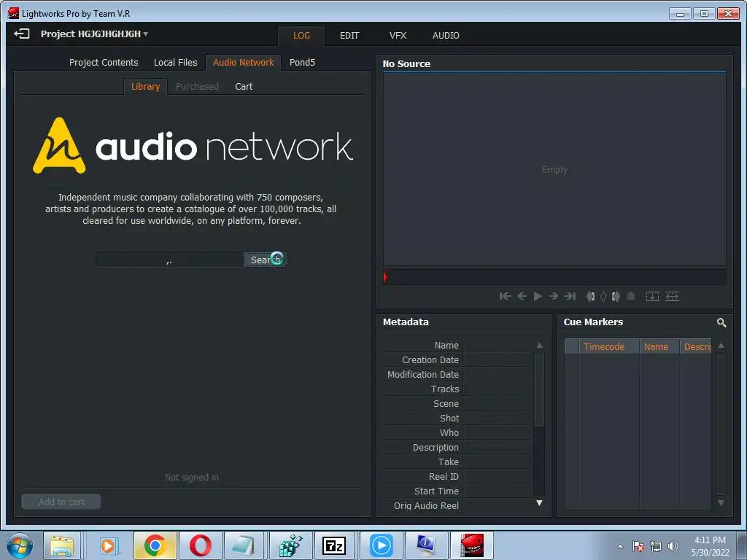
Task: Click the Cue Markers Name column header
Action: tap(659, 346)
